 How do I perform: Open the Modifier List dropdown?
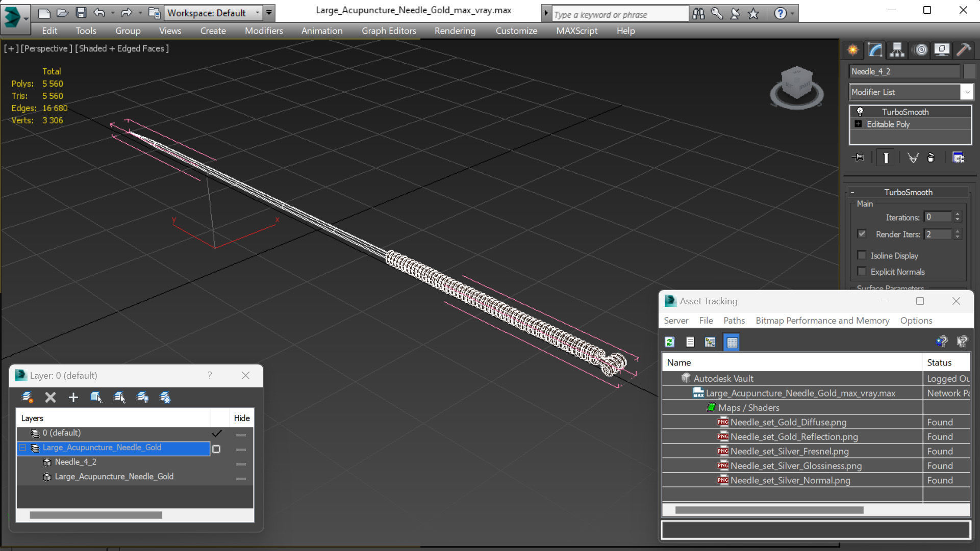point(967,92)
